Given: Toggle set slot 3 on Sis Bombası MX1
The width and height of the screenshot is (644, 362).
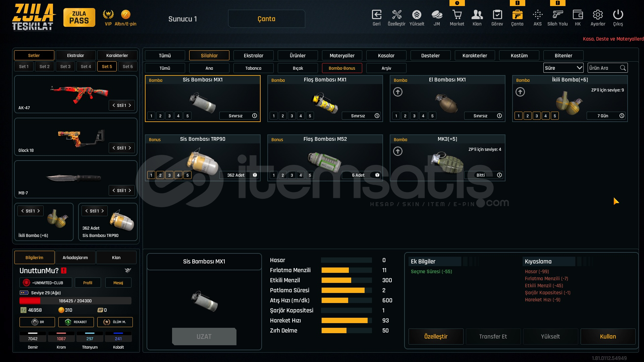Looking at the screenshot, I should [x=169, y=116].
